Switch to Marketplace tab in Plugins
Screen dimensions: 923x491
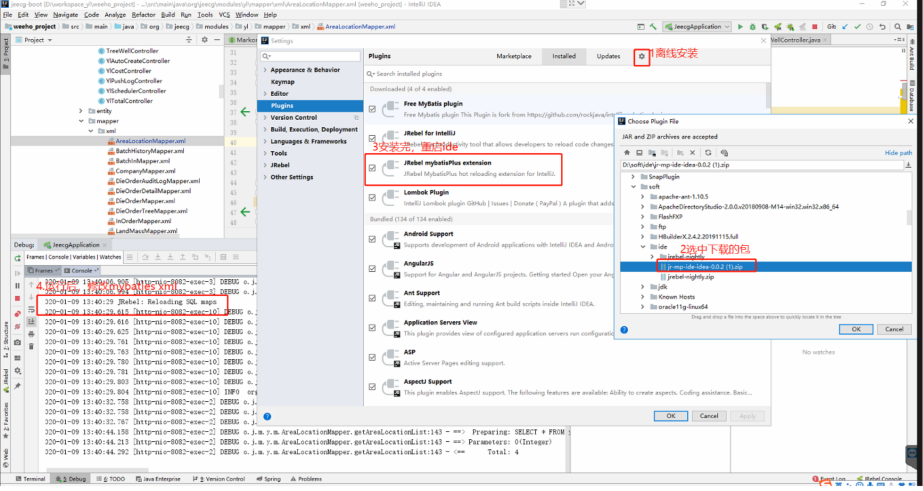coord(514,57)
